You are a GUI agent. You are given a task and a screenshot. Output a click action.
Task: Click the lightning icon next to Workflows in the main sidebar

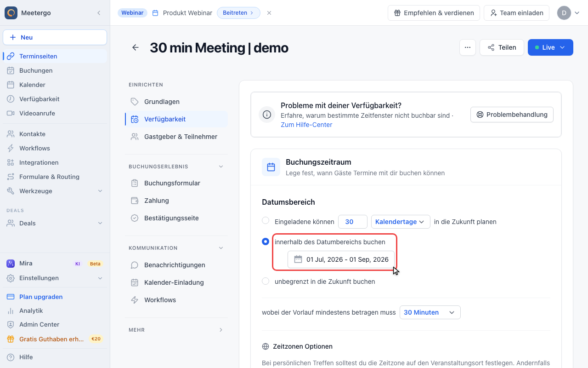click(11, 148)
